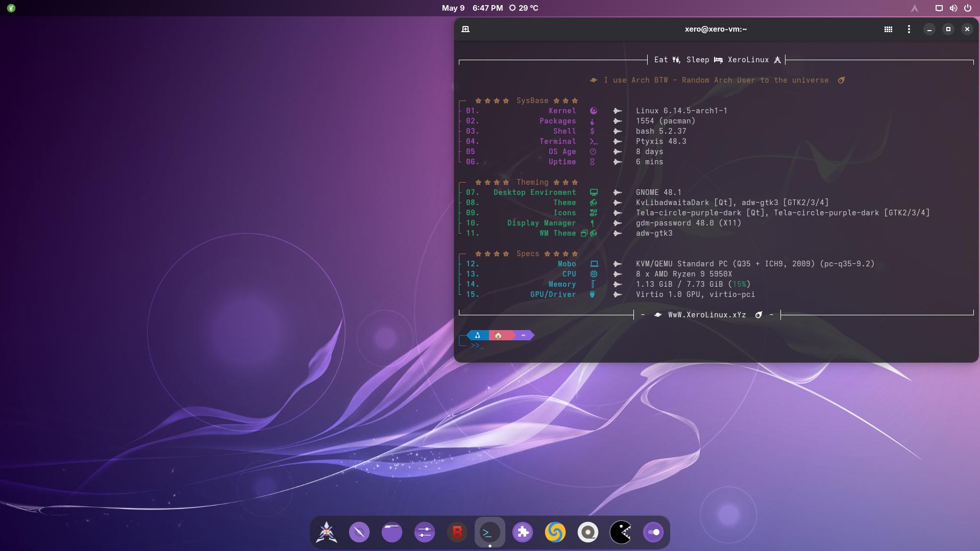Click the Arch logo tray indicator
Viewport: 980px width, 551px height.
point(915,8)
